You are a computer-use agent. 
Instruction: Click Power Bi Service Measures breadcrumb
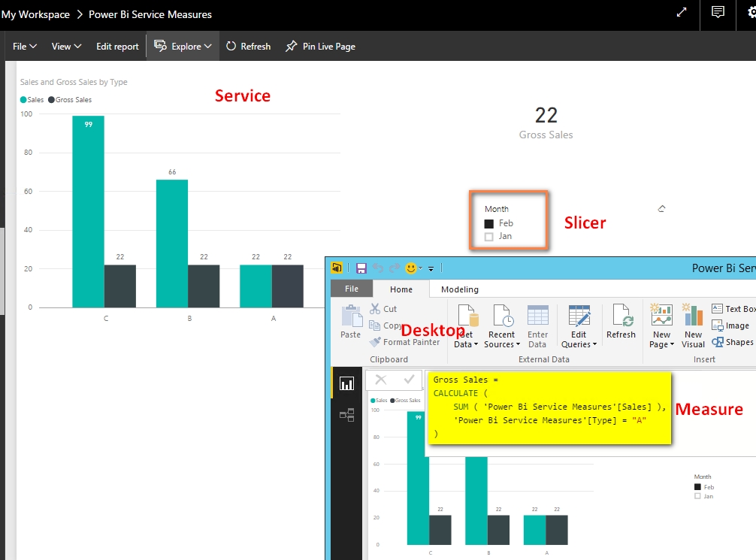click(150, 14)
